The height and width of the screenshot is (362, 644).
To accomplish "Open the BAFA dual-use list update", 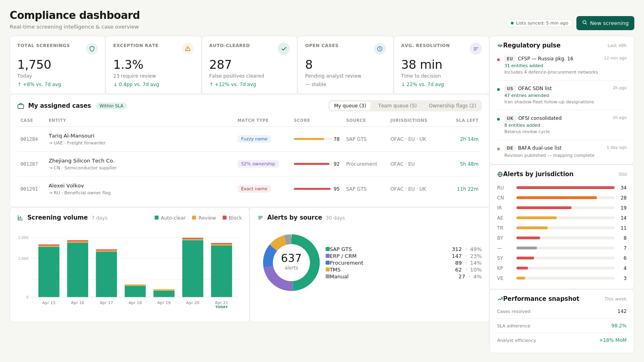I will click(x=562, y=152).
